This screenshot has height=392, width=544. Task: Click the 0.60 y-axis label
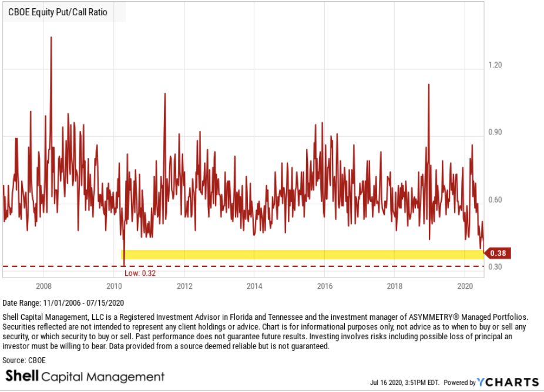point(496,200)
